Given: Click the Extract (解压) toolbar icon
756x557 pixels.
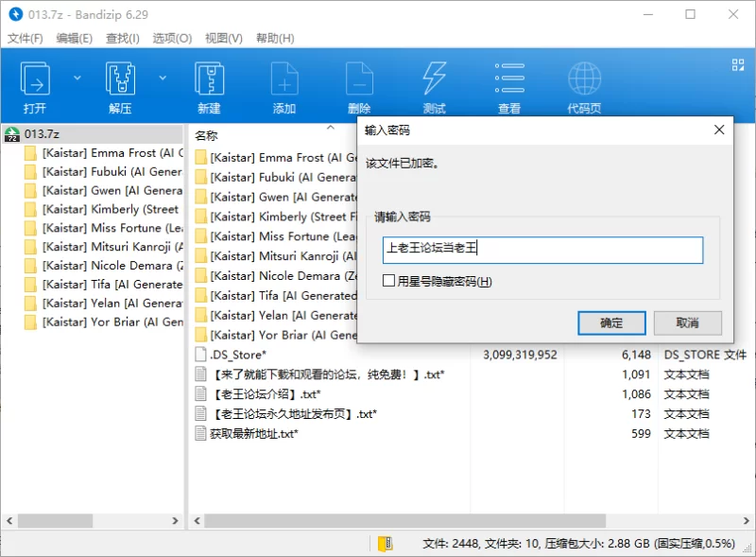Looking at the screenshot, I should coord(120,78).
